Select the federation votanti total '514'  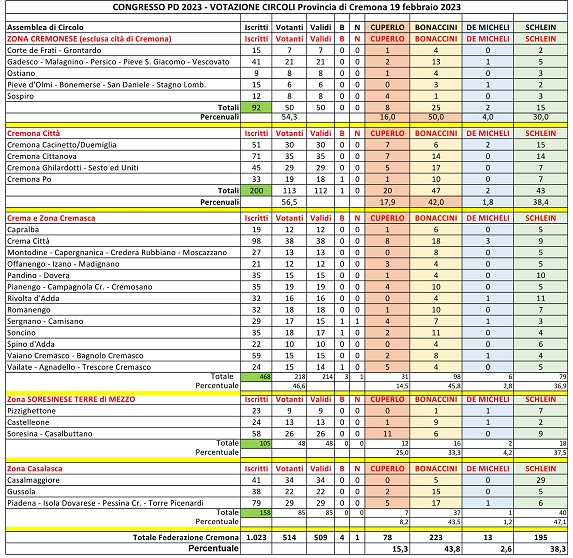click(x=289, y=538)
